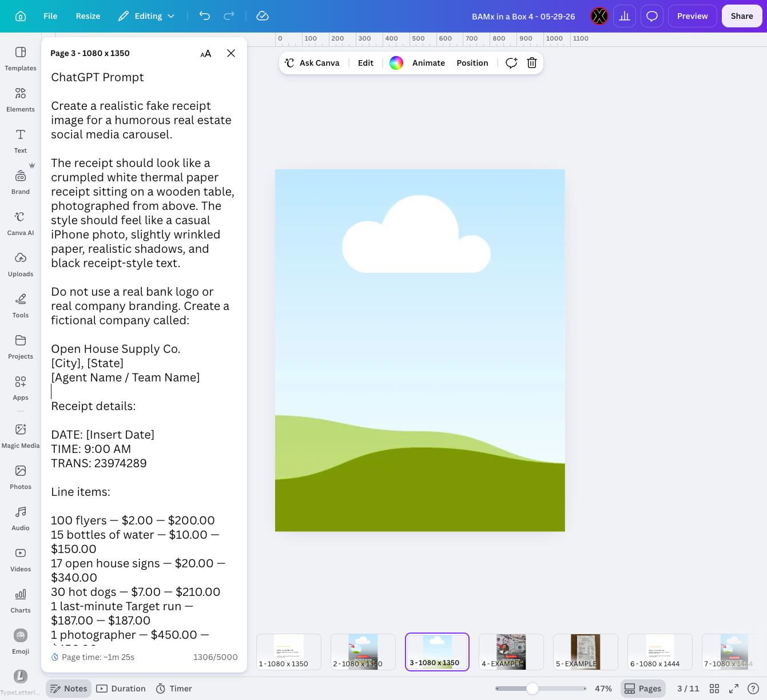Open the Text panel

[21, 141]
